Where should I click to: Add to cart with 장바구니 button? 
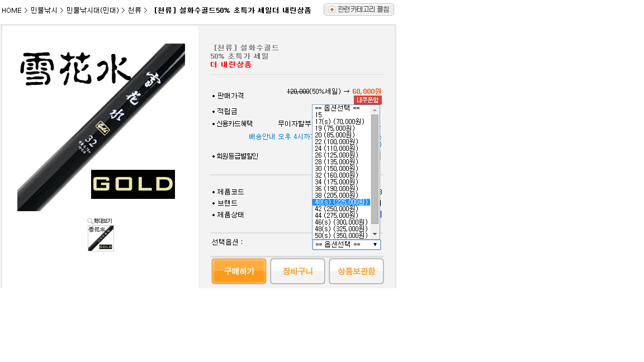pos(298,271)
